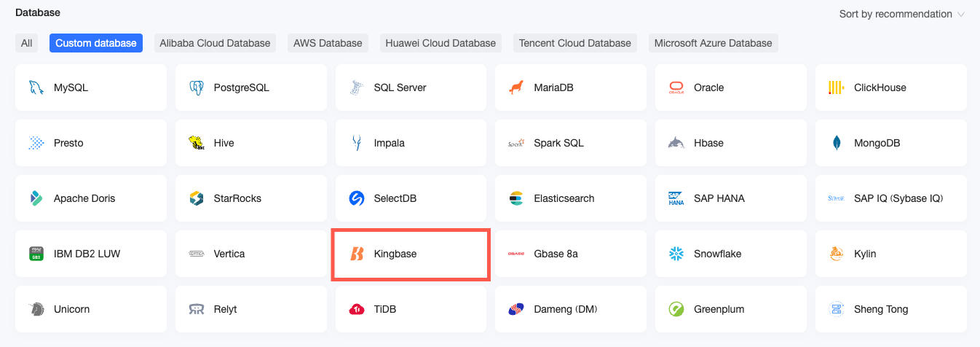Screen dimensions: 980x347
Task: Click the SQL Server icon
Action: (357, 87)
